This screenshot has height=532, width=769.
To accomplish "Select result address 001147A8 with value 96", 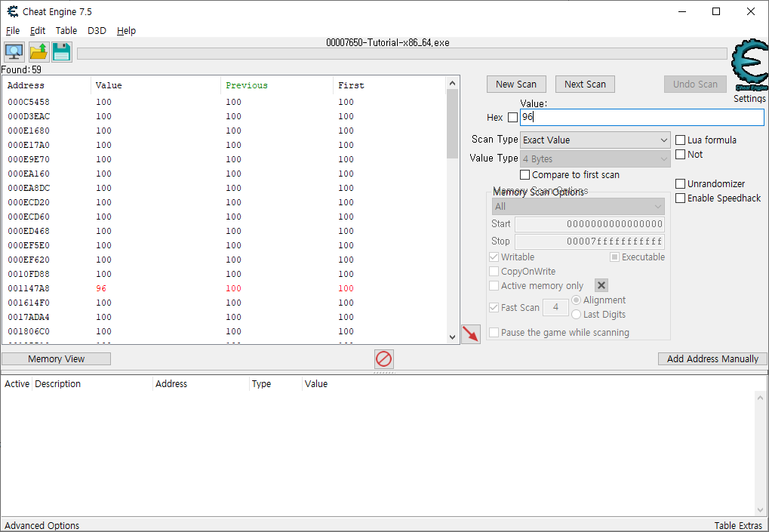I will 224,288.
